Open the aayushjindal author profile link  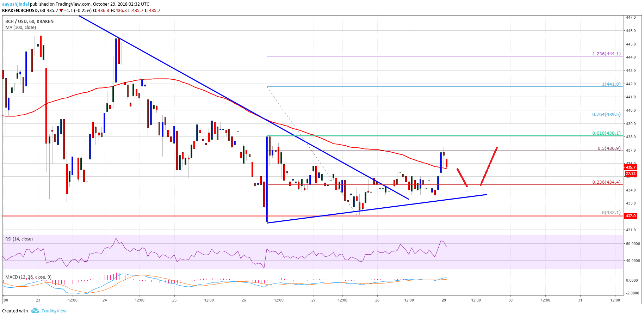click(x=16, y=4)
